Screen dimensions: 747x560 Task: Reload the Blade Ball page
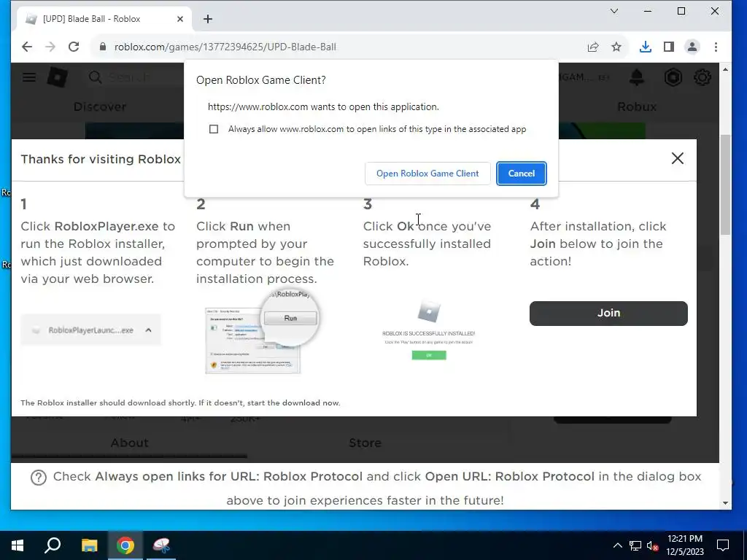74,47
